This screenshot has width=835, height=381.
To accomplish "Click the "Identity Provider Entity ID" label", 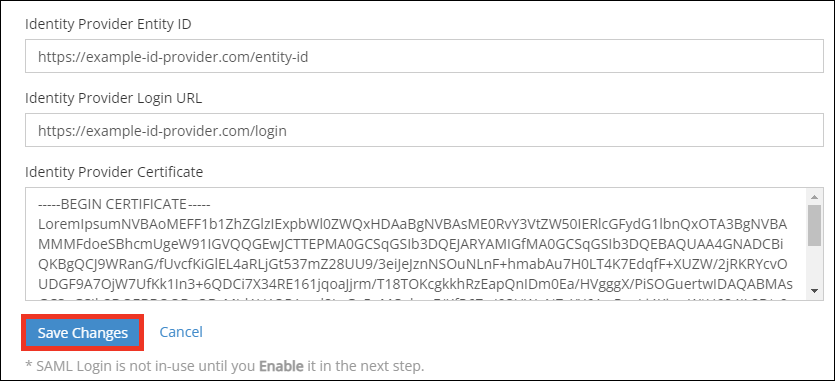I will click(108, 25).
